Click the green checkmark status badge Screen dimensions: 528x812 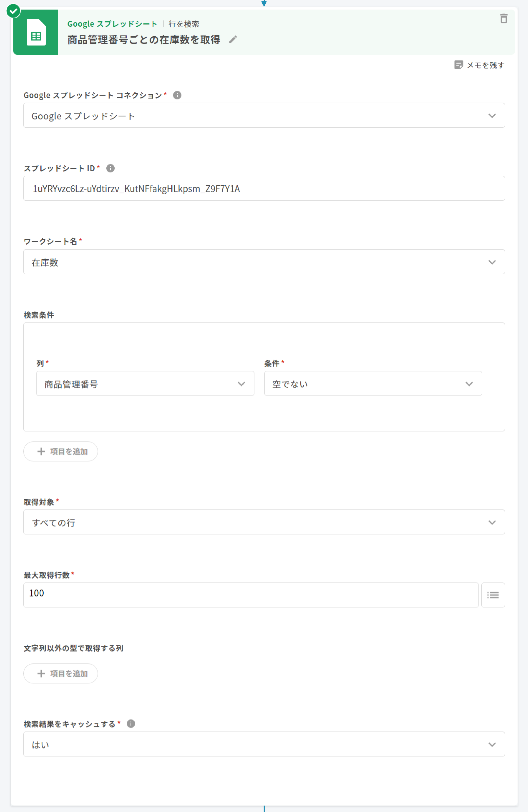tap(13, 11)
